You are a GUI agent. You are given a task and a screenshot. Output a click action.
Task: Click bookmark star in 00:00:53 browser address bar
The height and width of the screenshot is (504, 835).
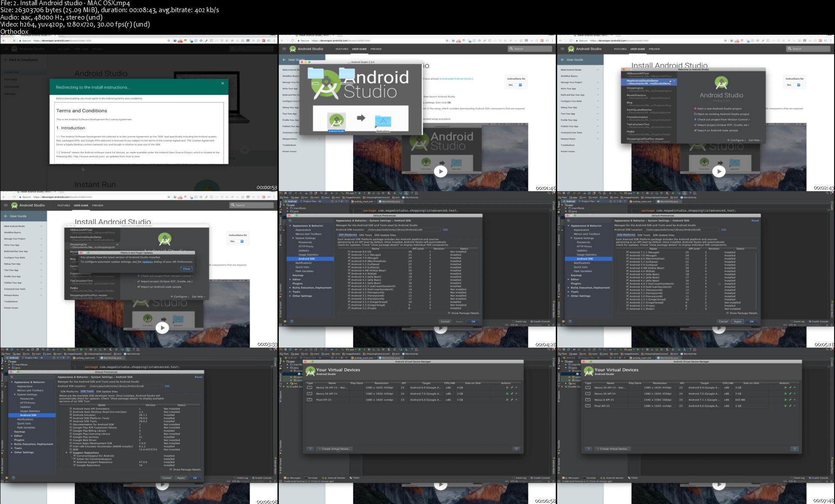click(x=169, y=41)
